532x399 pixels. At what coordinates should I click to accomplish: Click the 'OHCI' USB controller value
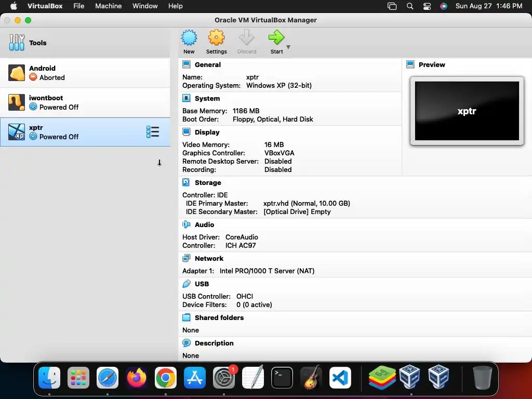[245, 297]
